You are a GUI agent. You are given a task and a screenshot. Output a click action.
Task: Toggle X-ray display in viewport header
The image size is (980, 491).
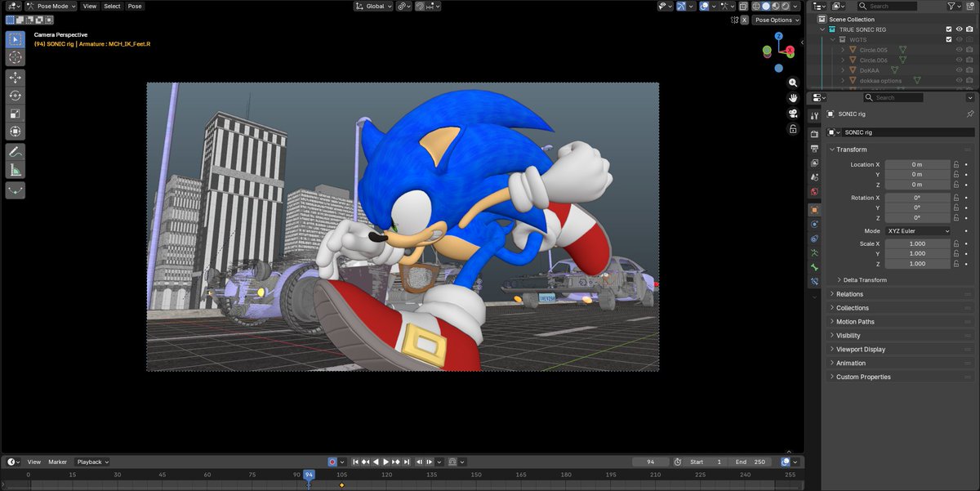[743, 6]
